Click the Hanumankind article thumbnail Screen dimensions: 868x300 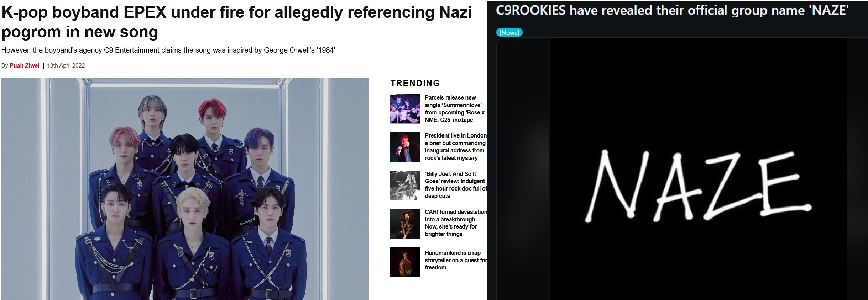[x=405, y=262]
